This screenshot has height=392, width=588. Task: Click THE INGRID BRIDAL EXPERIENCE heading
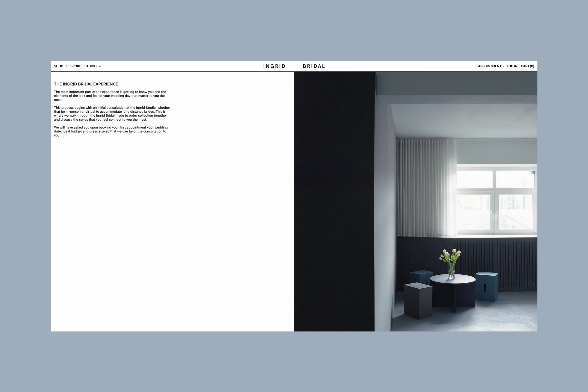click(86, 84)
